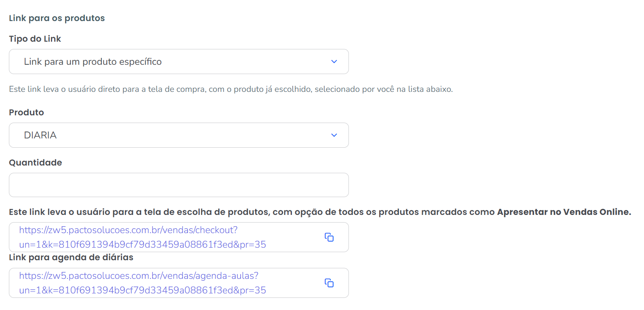Open the 'Link para um produto específico' combo box
Viewport: 644px width, 310px height.
point(178,62)
